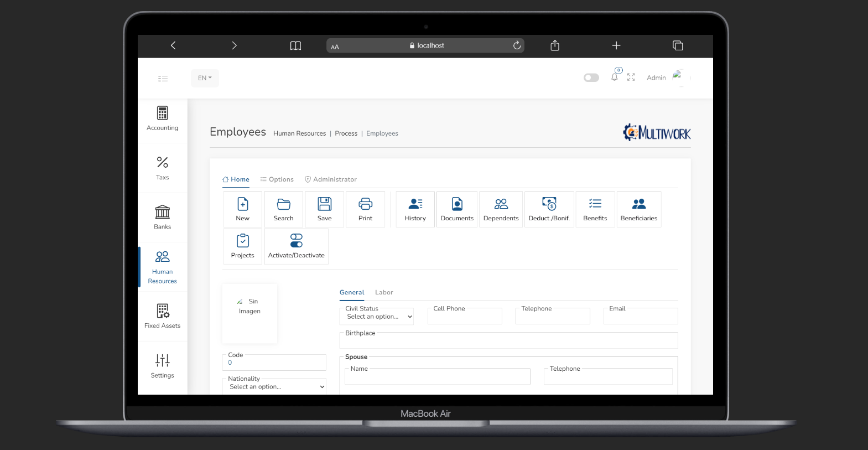Switch to the Labor tab
The width and height of the screenshot is (868, 450).
pyautogui.click(x=384, y=292)
